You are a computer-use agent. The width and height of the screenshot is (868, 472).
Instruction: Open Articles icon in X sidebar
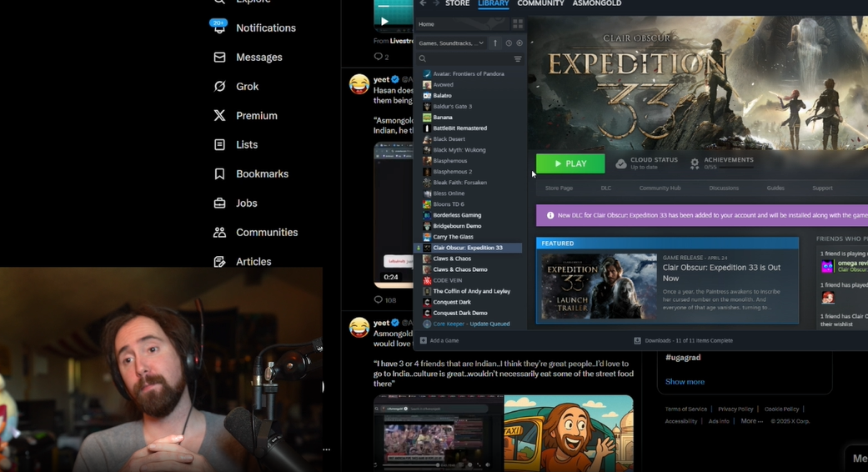pyautogui.click(x=220, y=261)
